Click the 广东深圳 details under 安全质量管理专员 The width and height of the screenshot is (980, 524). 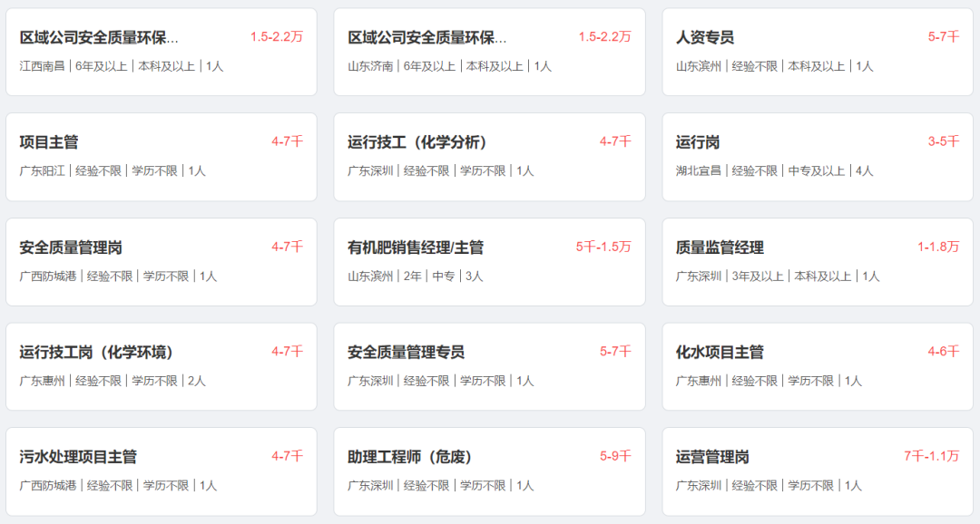tap(441, 381)
